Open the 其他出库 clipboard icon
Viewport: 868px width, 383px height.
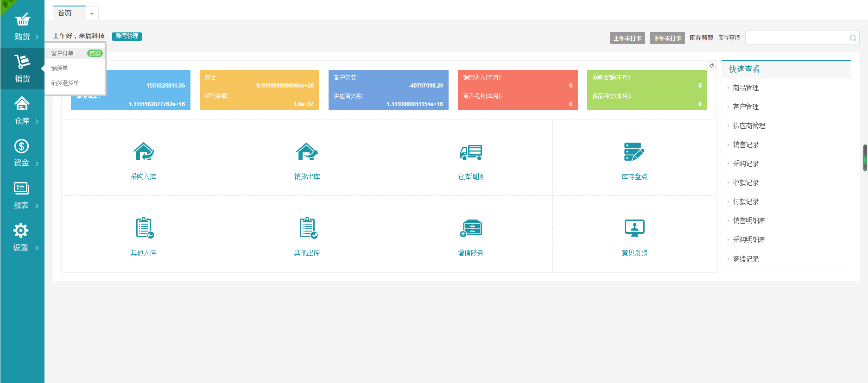307,228
